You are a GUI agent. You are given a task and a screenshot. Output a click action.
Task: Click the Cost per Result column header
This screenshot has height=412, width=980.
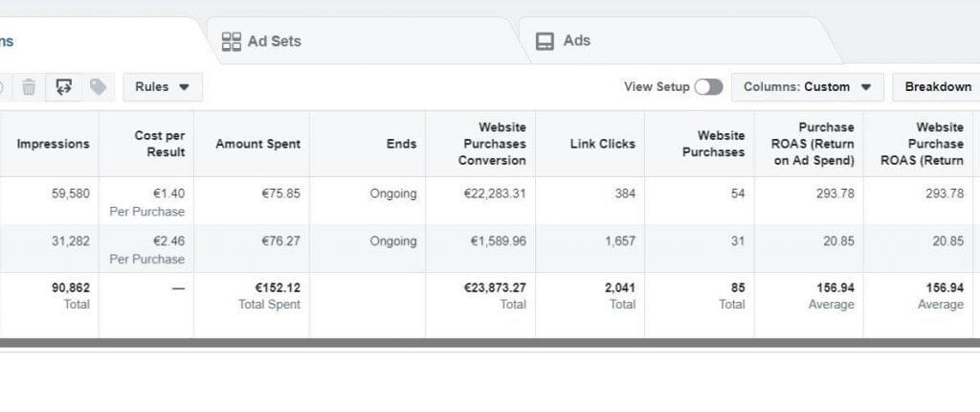(159, 144)
